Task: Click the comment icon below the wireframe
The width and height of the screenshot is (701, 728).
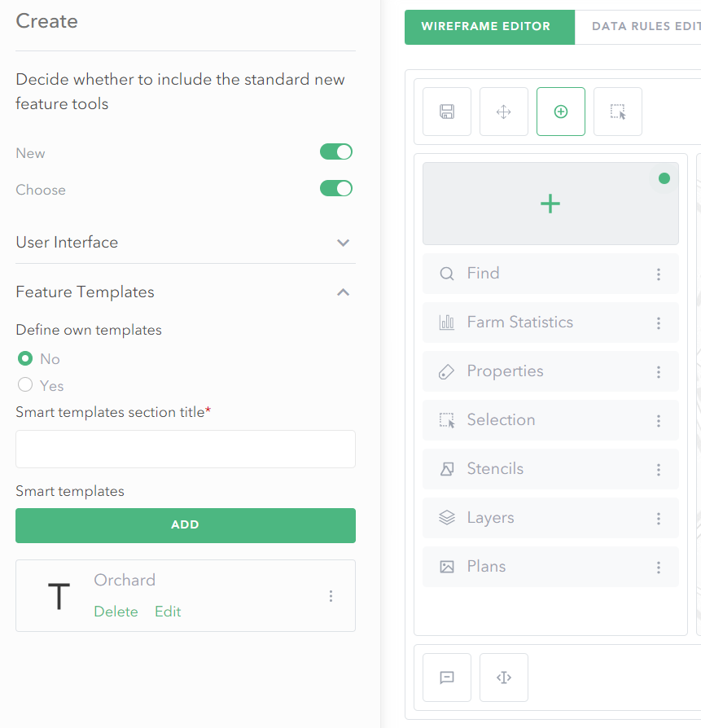Action: [446, 677]
